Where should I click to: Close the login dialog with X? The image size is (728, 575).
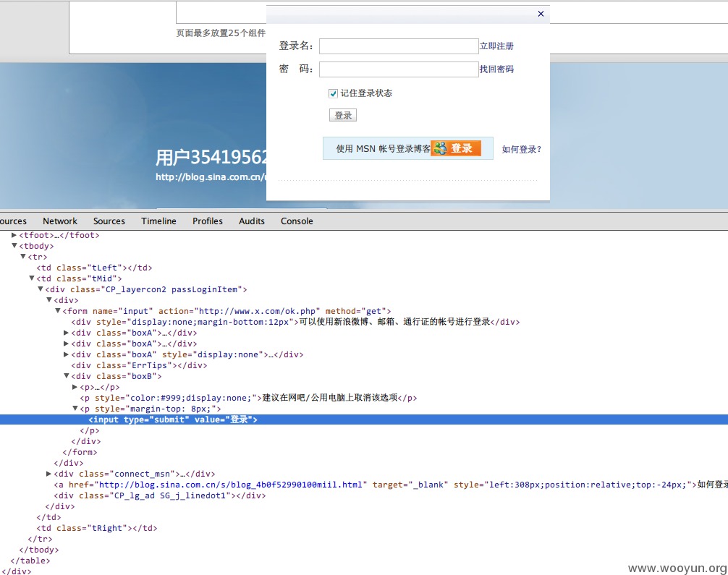(x=541, y=14)
